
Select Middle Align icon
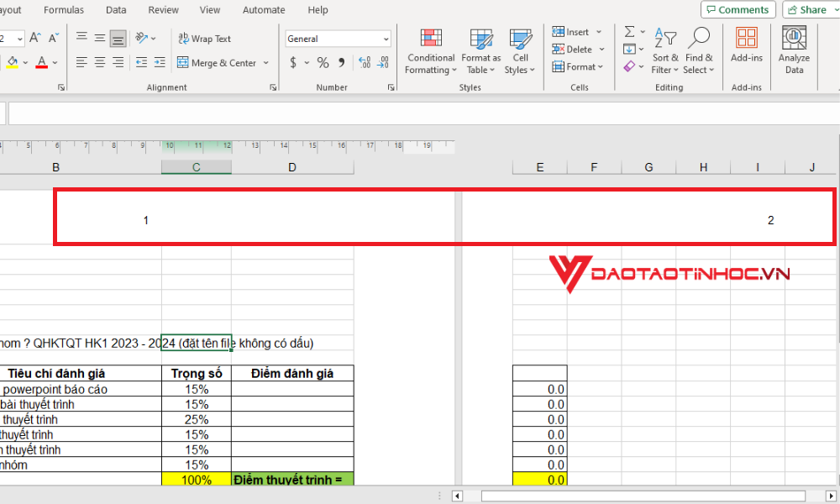100,38
